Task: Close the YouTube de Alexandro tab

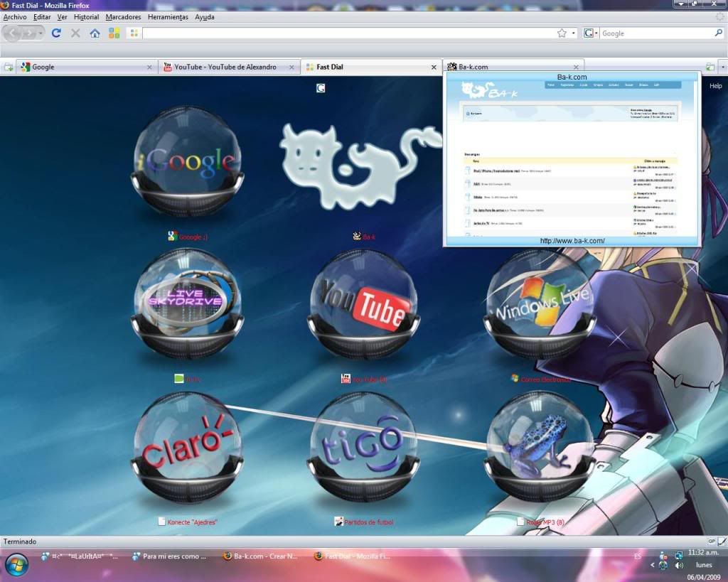Action: 291,68
